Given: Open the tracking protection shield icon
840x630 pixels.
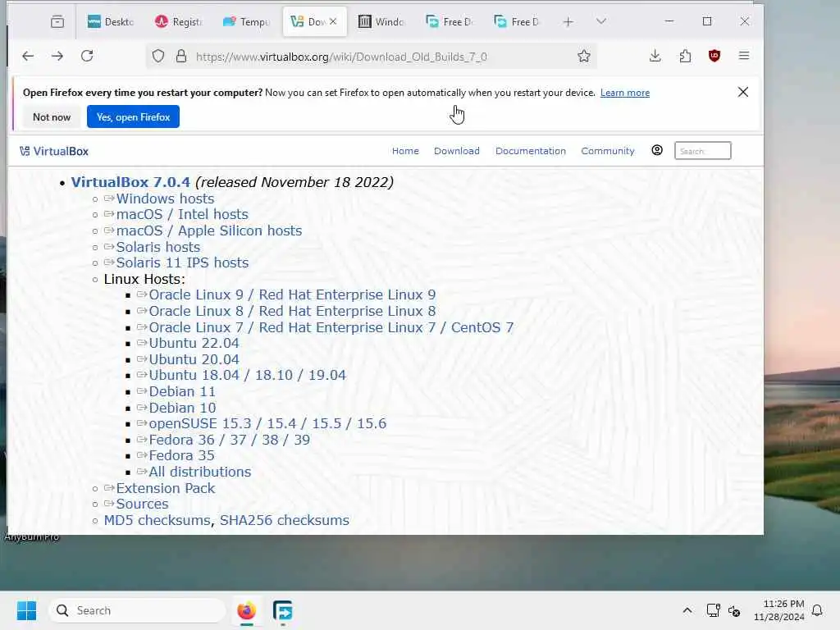Looking at the screenshot, I should 158,56.
